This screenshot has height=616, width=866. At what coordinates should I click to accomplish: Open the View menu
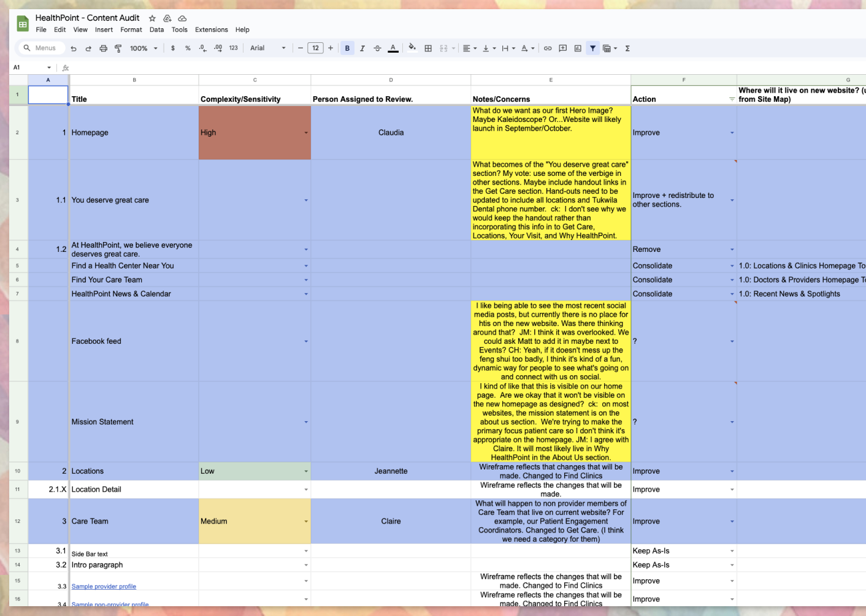click(x=80, y=29)
